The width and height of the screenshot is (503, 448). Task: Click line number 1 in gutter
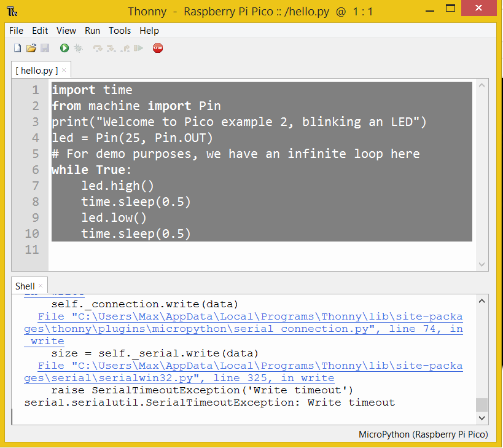point(35,90)
